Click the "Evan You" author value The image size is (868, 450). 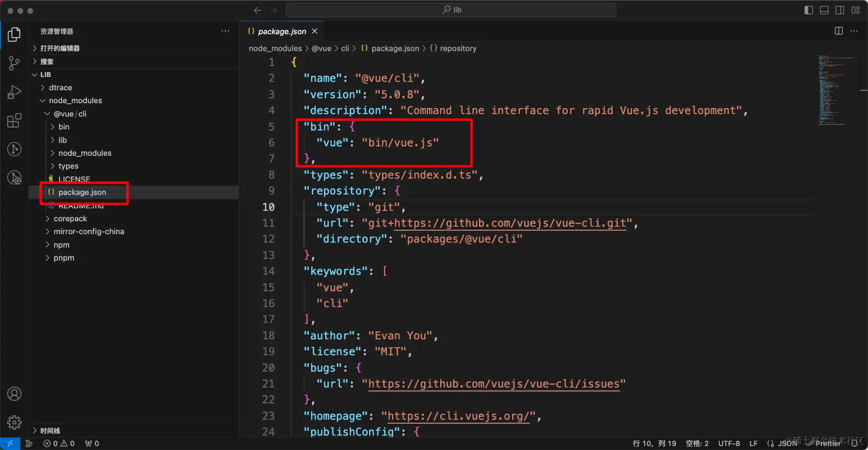coord(400,336)
